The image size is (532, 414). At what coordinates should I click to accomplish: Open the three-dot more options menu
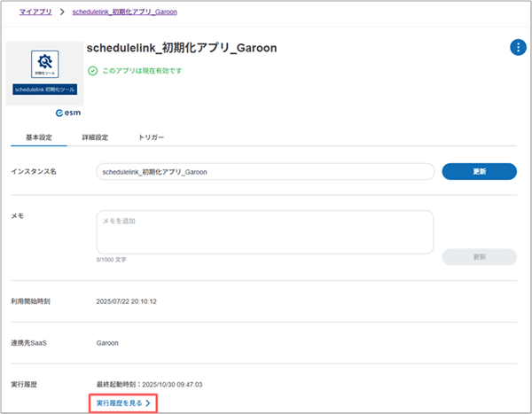click(x=517, y=48)
